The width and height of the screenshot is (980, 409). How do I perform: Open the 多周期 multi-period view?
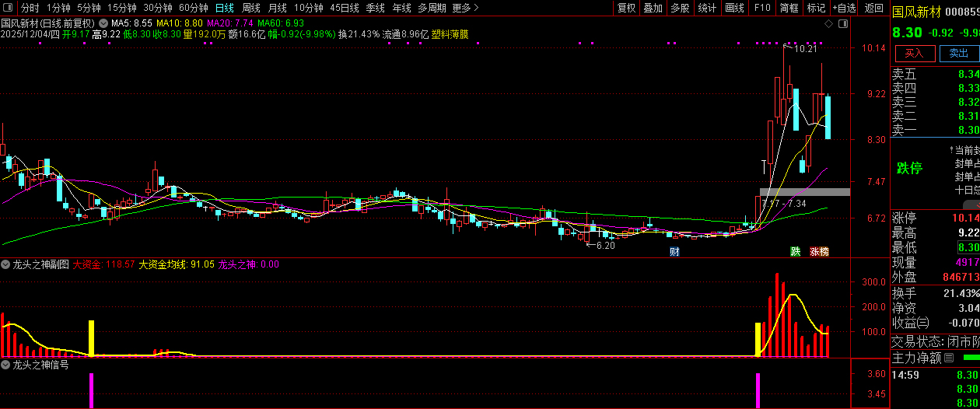pos(432,8)
